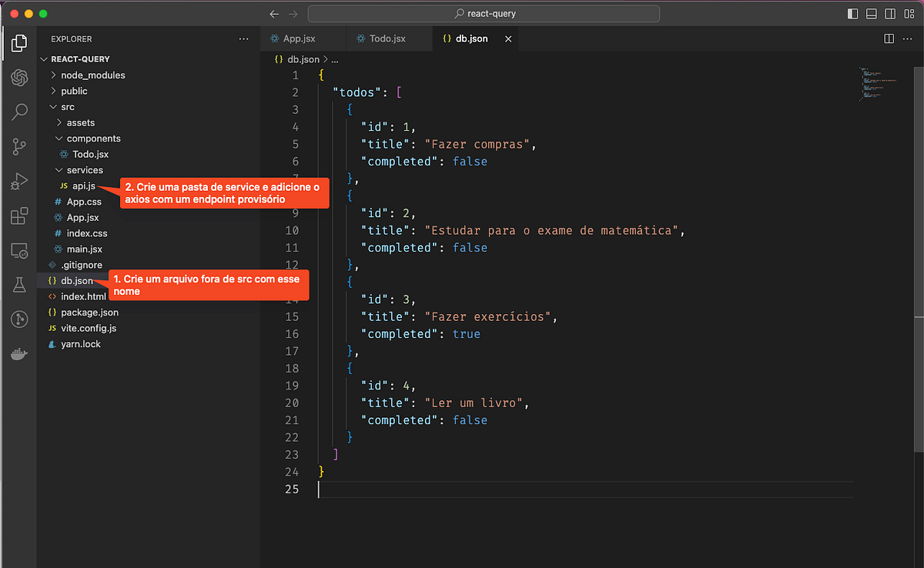The height and width of the screenshot is (568, 924).
Task: Open the Docker view icon
Action: click(19, 354)
